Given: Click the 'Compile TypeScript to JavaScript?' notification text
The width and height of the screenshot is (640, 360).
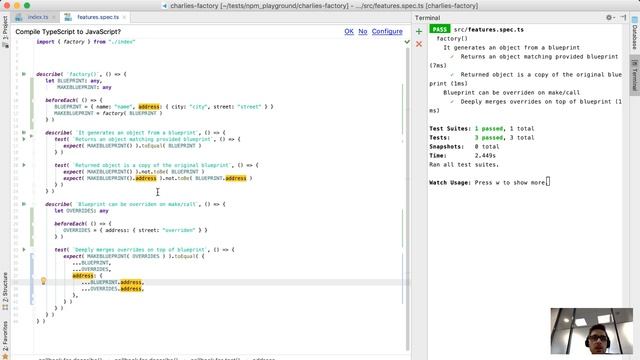Looking at the screenshot, I should [x=68, y=31].
